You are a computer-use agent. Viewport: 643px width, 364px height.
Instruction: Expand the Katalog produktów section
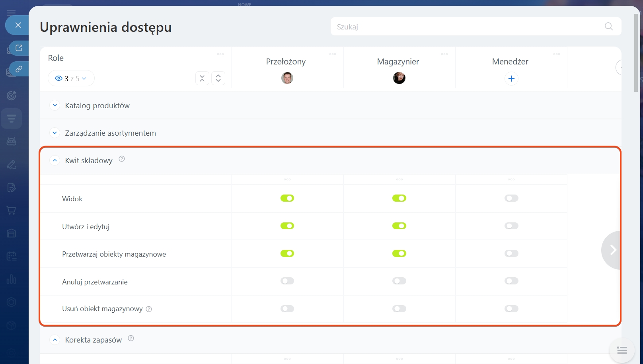point(55,105)
